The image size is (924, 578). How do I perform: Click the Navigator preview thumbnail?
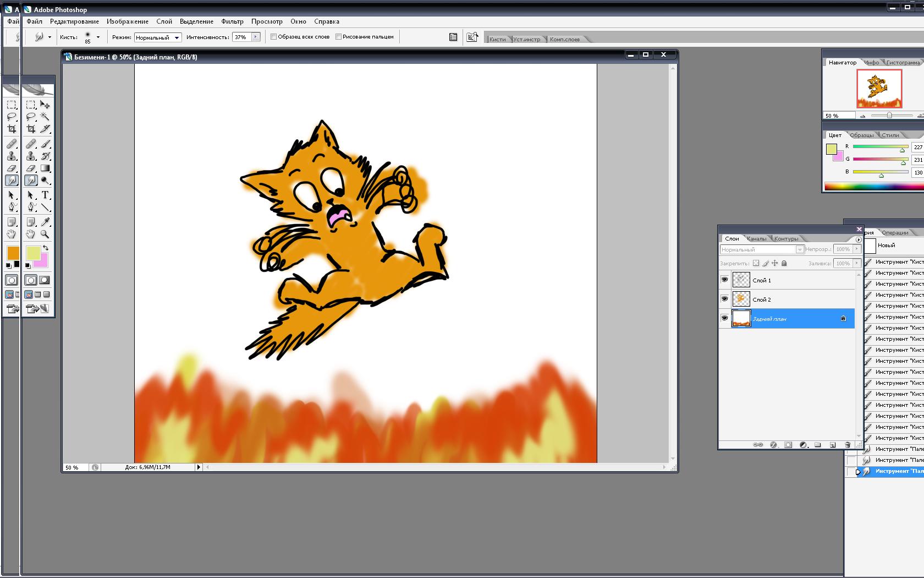click(x=879, y=89)
